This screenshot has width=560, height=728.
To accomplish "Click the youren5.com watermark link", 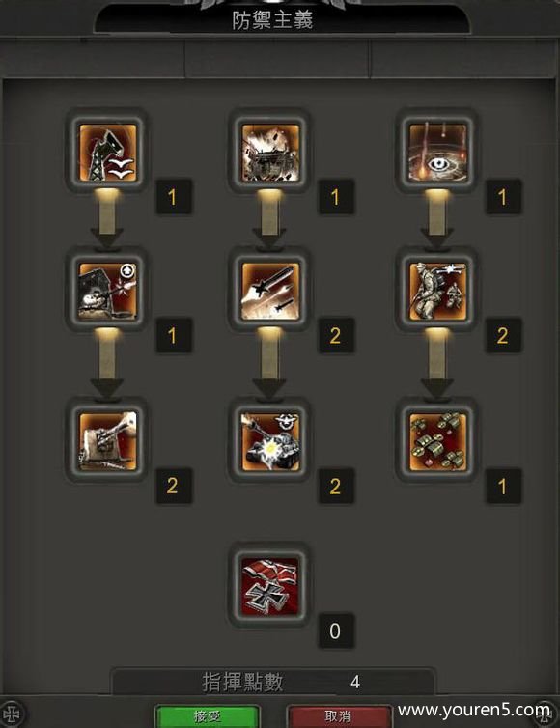I will [474, 710].
